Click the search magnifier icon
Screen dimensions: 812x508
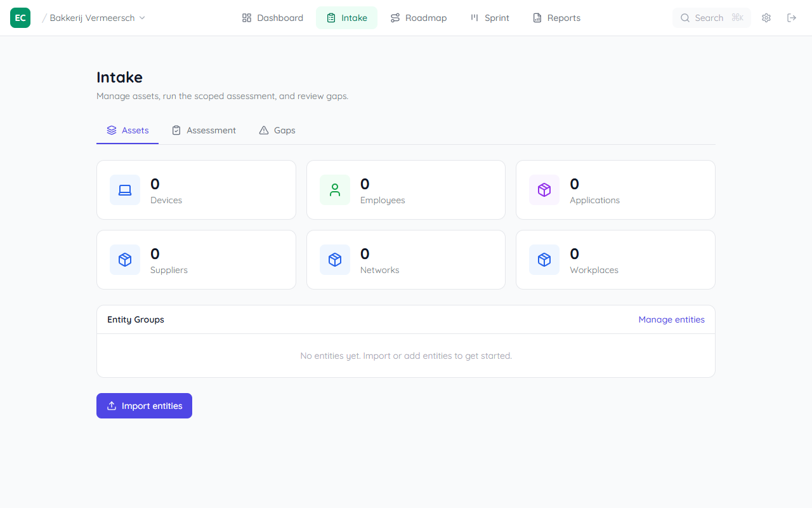coord(685,18)
